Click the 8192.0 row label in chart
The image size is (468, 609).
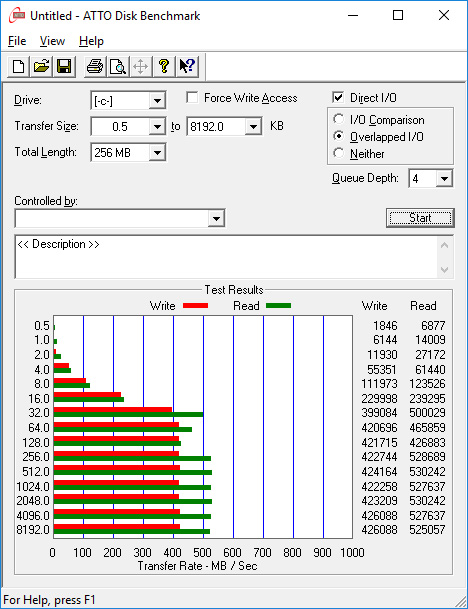(33, 530)
